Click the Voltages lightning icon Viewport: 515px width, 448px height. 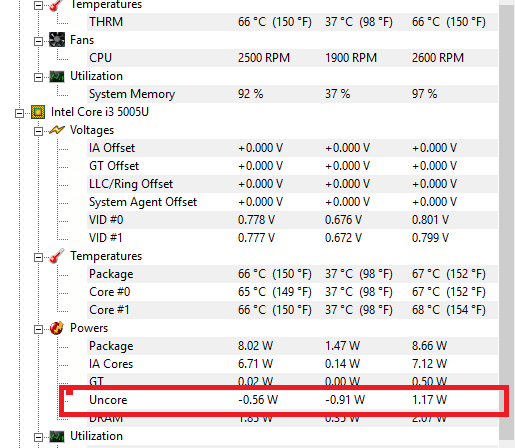click(x=57, y=130)
